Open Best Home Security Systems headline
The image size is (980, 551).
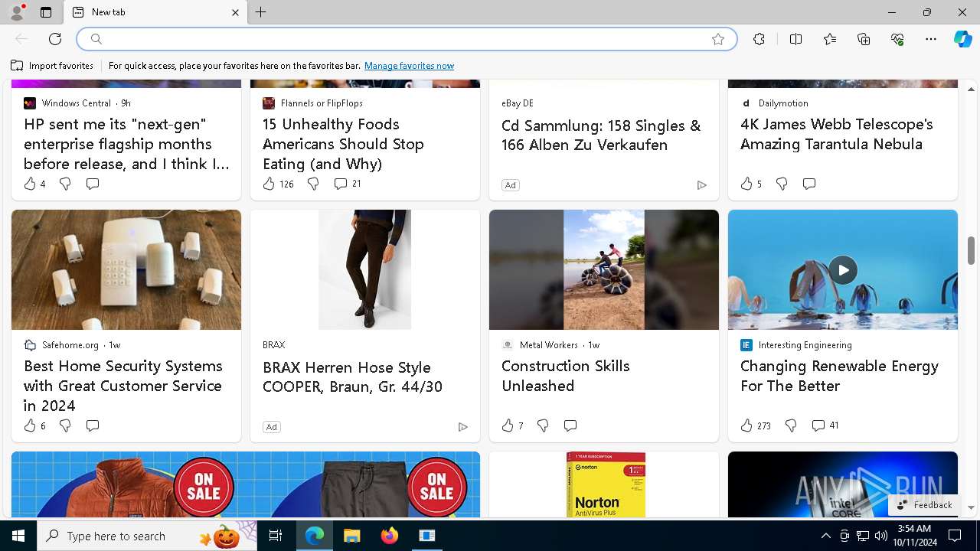[123, 386]
